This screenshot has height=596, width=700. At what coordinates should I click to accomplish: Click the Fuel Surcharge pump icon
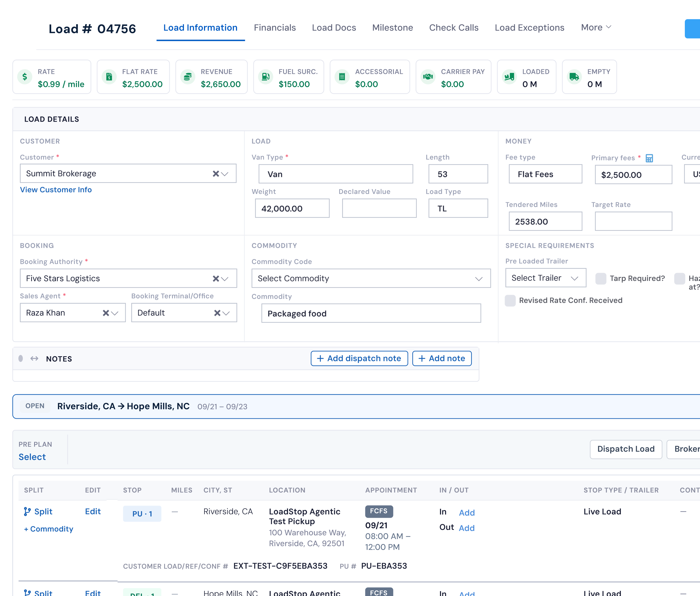tap(265, 77)
